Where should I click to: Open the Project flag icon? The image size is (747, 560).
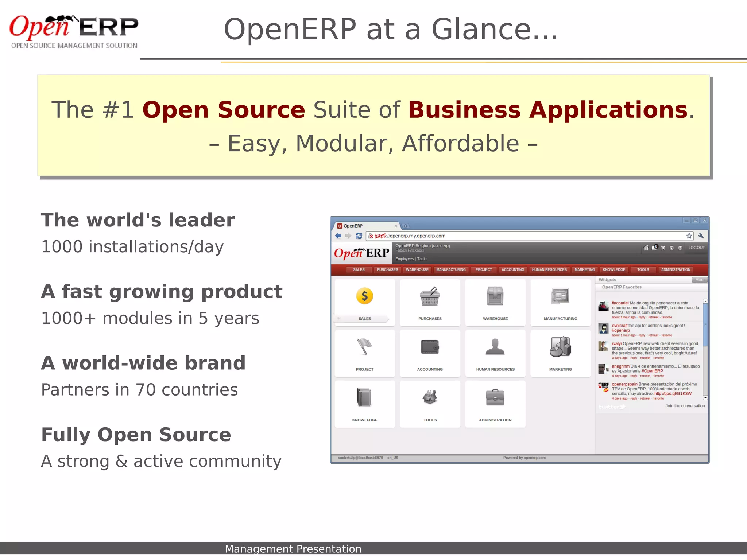pos(364,346)
